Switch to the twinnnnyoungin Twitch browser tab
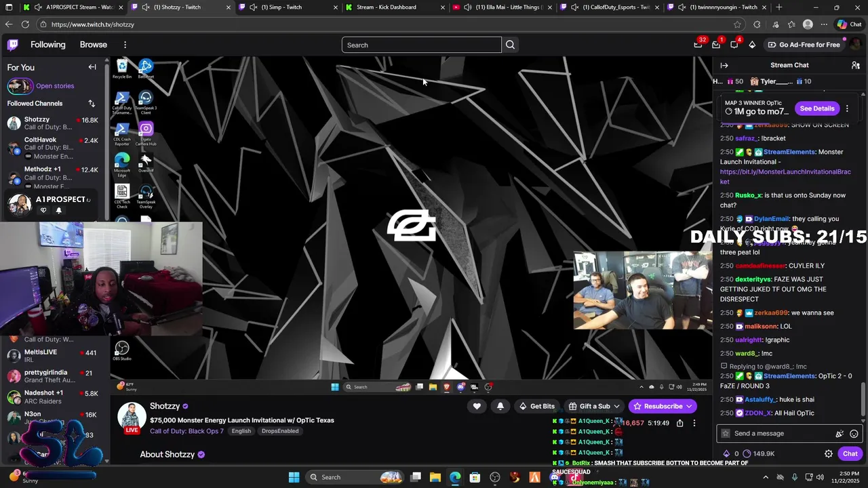 click(x=717, y=7)
